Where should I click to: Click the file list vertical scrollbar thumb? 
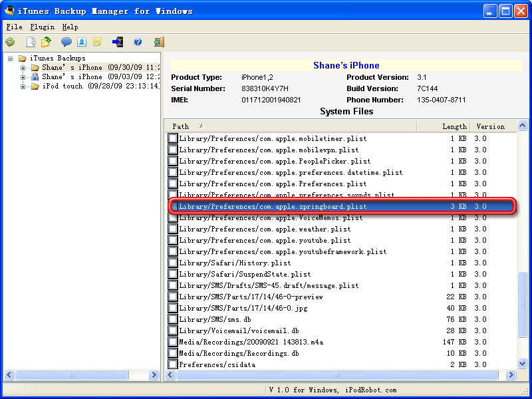click(523, 305)
